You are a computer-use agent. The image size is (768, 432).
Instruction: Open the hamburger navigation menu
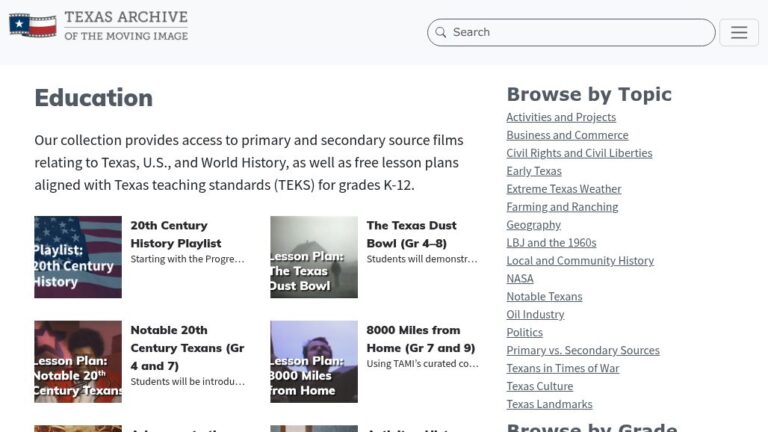[x=739, y=32]
